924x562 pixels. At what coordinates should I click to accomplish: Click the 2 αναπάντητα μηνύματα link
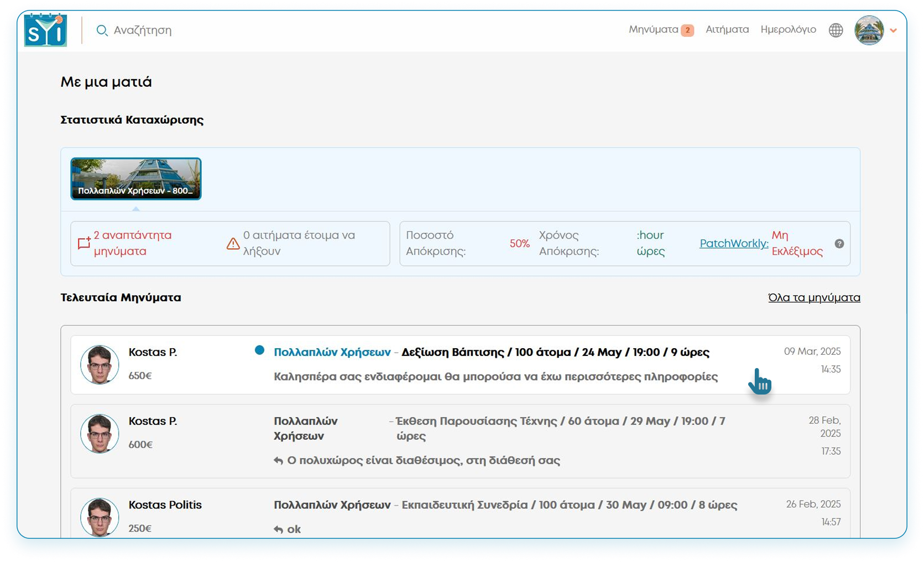[132, 243]
